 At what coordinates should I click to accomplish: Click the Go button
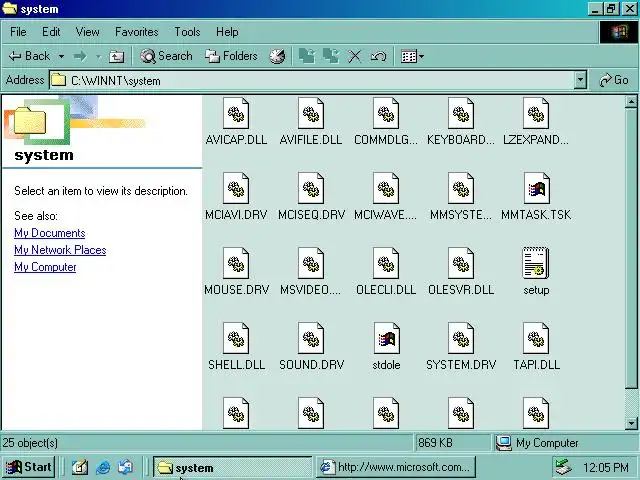(x=614, y=80)
